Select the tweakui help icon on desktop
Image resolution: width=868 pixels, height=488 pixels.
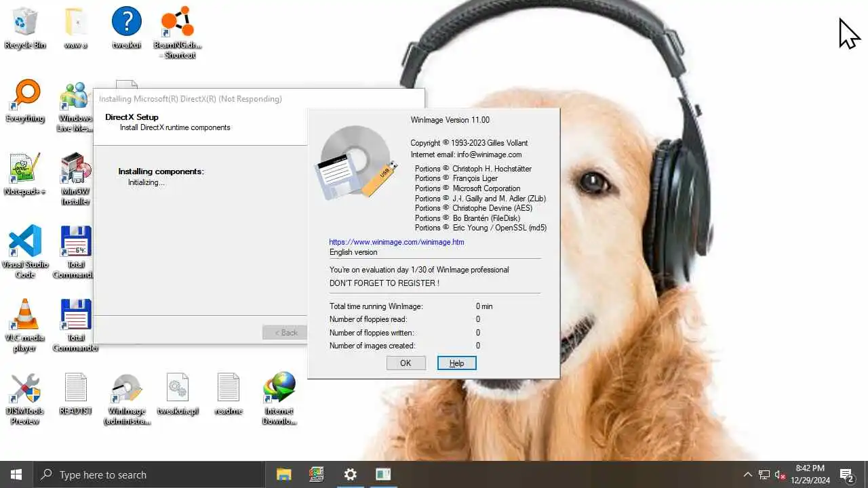(x=127, y=28)
